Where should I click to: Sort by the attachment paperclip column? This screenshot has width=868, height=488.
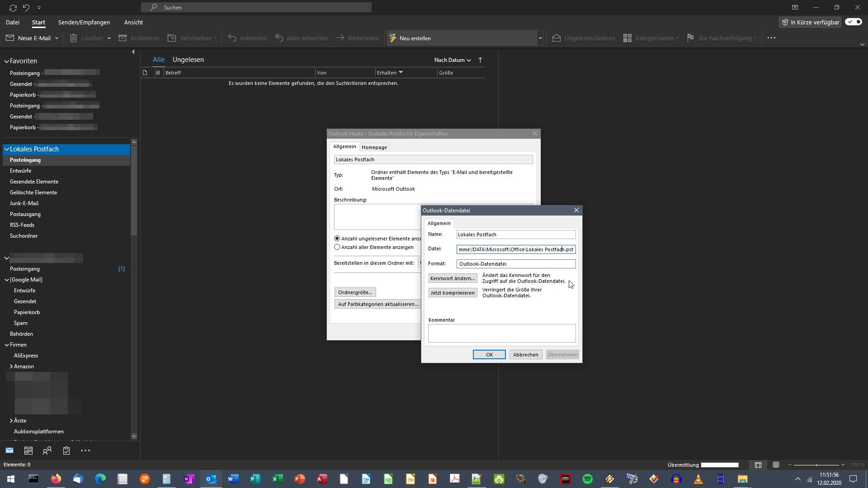click(158, 73)
